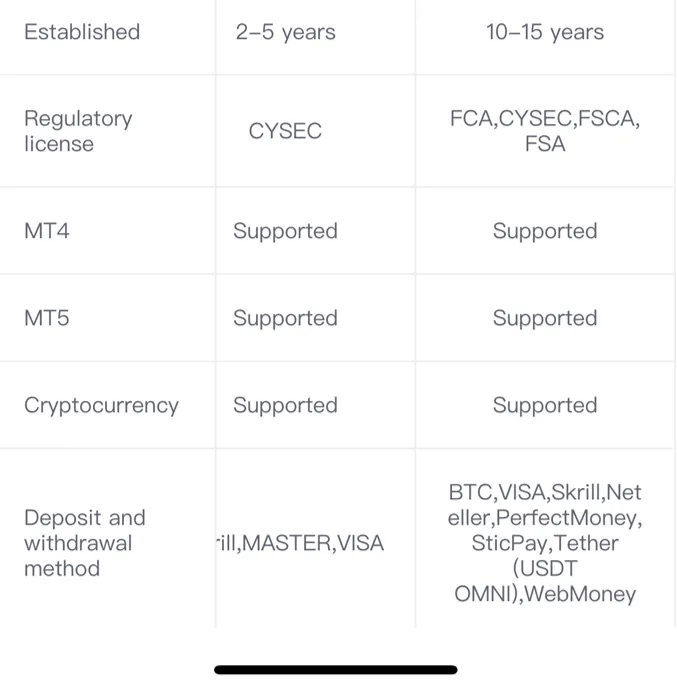Select the MT4 row label
This screenshot has height=681, width=677.
pos(47,231)
